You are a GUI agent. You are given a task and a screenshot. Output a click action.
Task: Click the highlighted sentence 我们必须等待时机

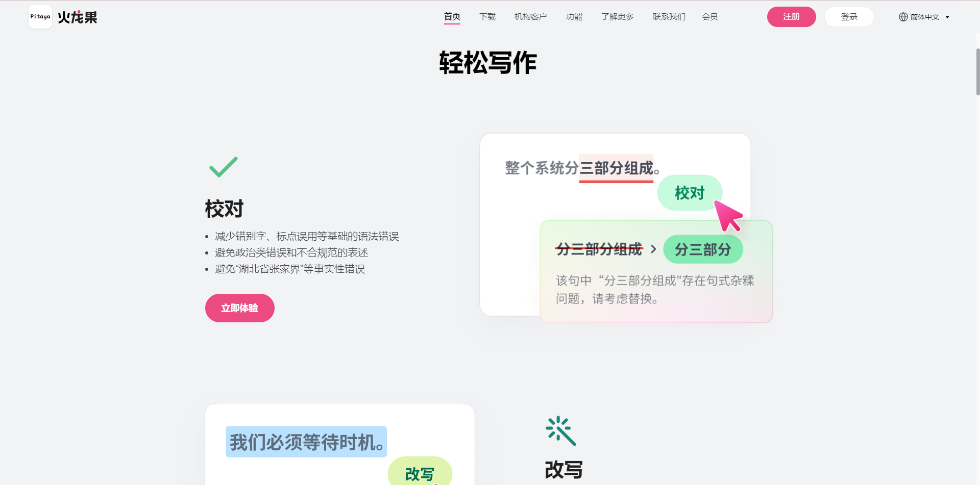point(306,441)
